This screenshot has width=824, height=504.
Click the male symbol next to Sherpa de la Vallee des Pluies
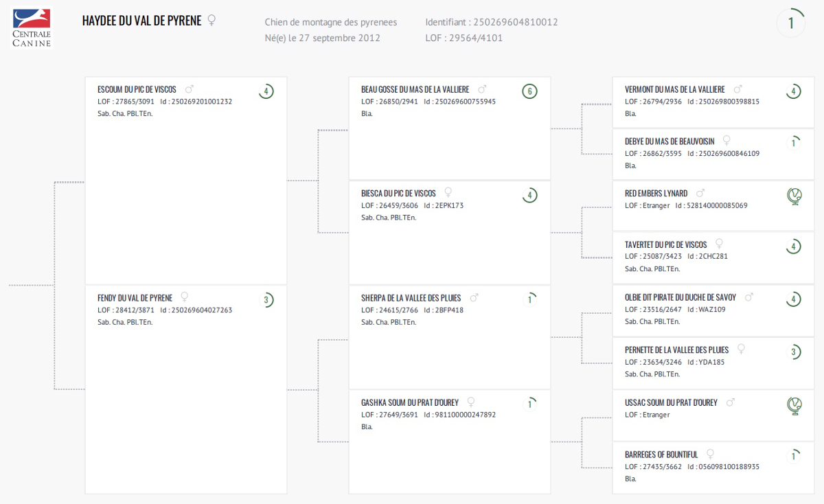(x=474, y=298)
